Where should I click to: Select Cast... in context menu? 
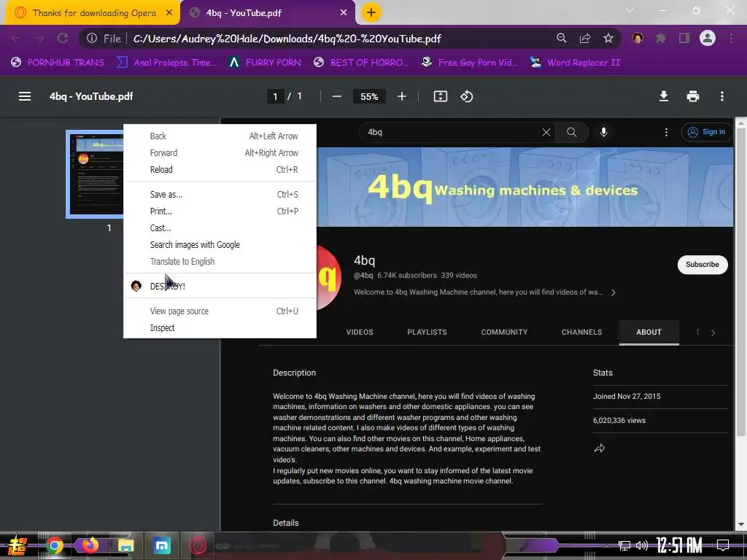[220, 227]
